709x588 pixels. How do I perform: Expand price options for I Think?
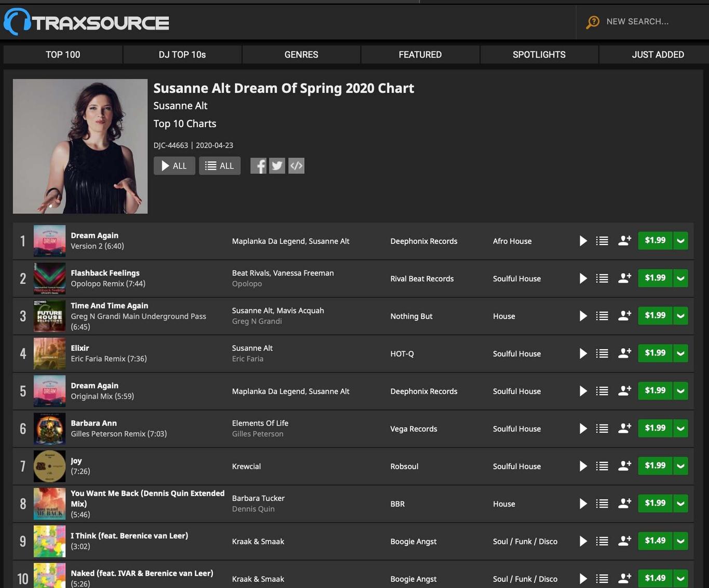coord(680,541)
